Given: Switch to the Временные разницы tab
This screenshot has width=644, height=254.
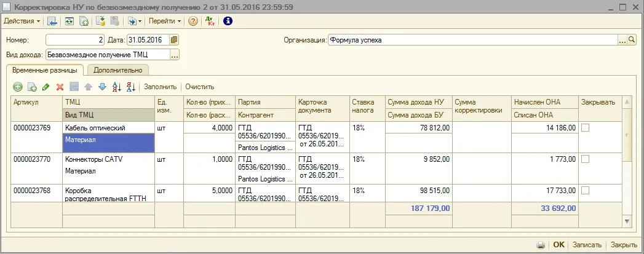Looking at the screenshot, I should [45, 69].
